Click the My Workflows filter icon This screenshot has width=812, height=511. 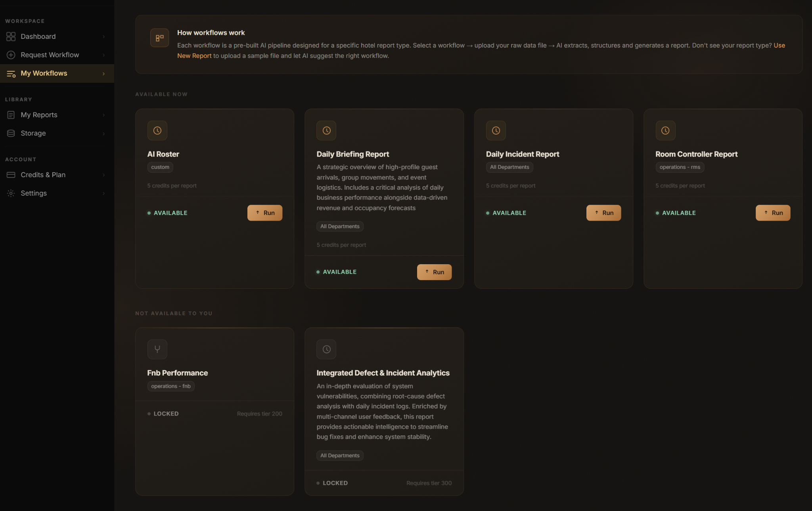pos(11,73)
